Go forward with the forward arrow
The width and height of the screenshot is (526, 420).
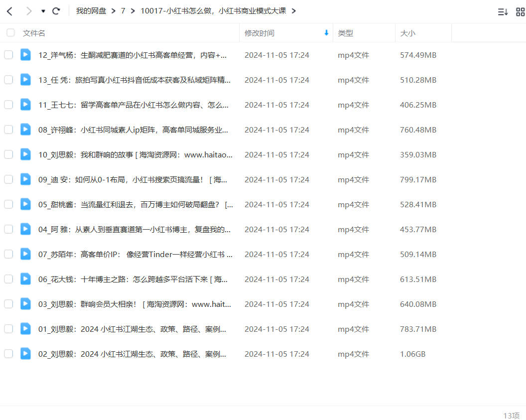(x=29, y=11)
